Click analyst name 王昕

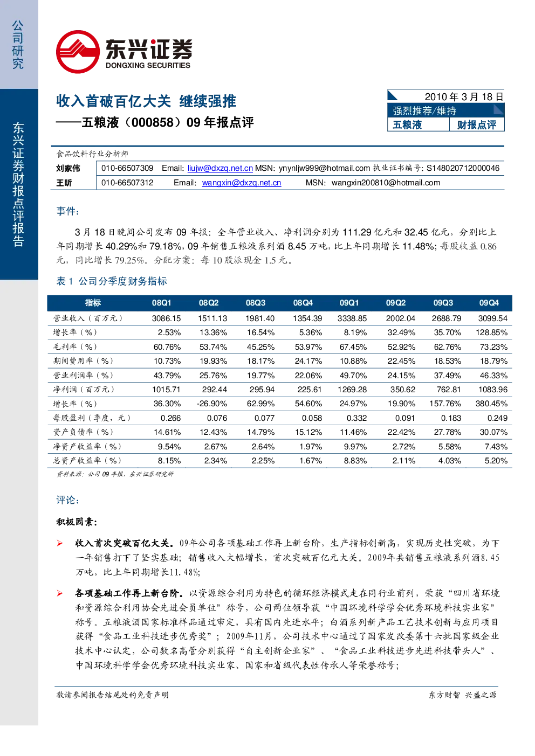[64, 183]
